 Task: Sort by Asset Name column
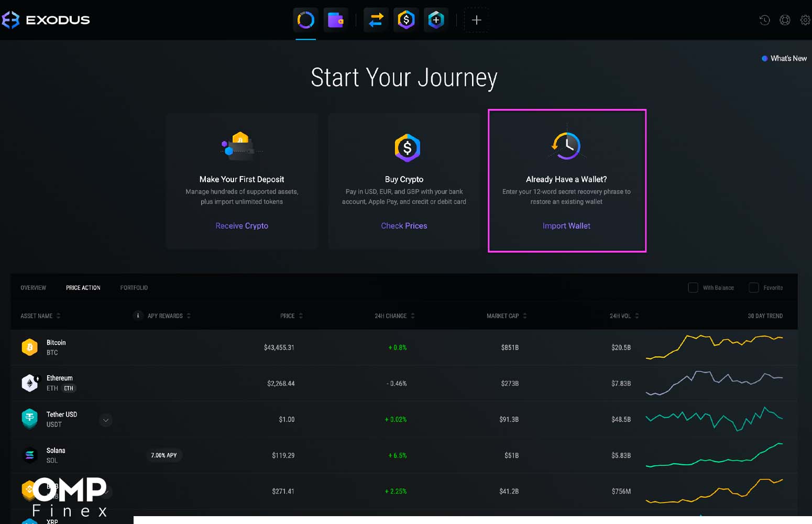[40, 316]
